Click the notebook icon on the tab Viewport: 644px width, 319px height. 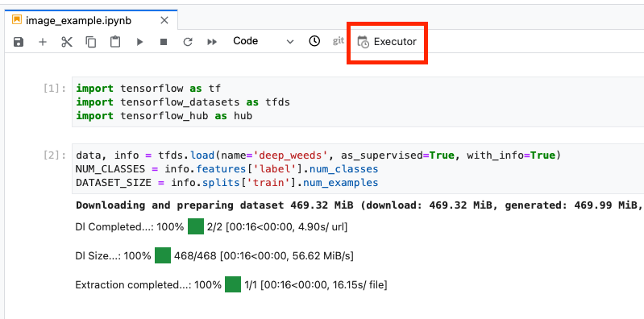pyautogui.click(x=17, y=19)
